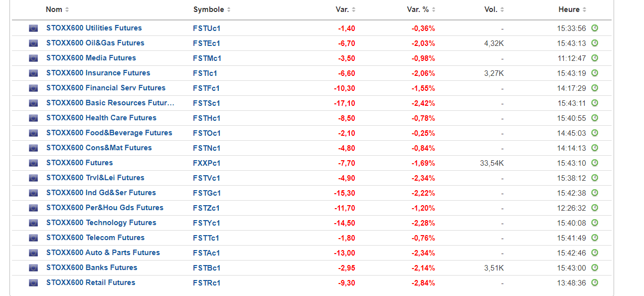Click the clock icon in the Technology Futures row
644x296 pixels.
click(595, 223)
